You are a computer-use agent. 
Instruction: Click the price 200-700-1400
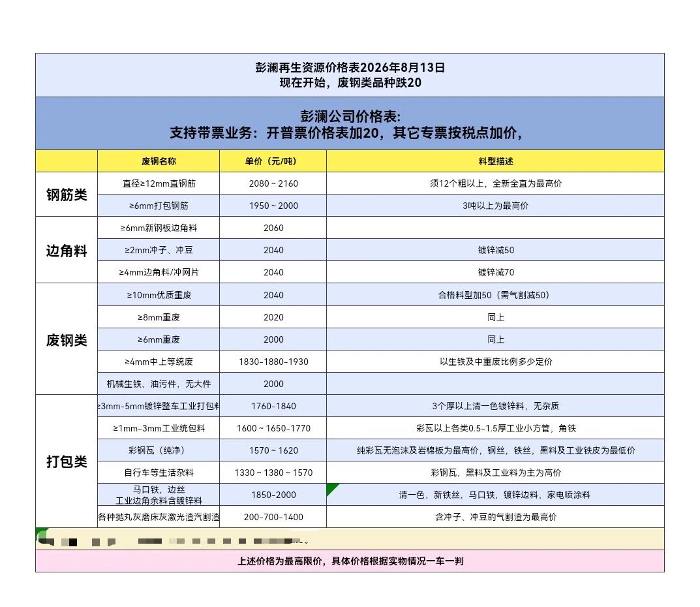click(x=273, y=517)
